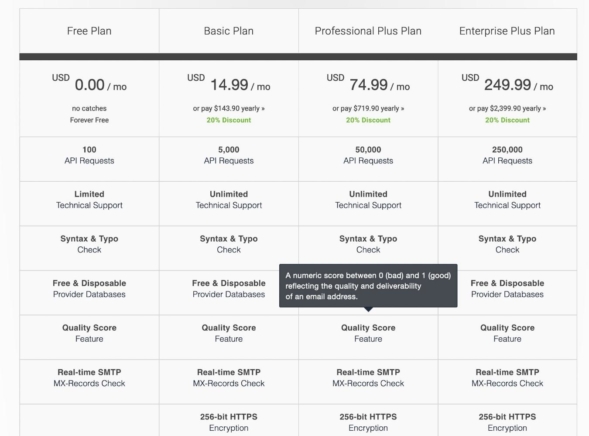Image resolution: width=589 pixels, height=436 pixels.
Task: Click the USD 249.99 monthly price
Action: pyautogui.click(x=507, y=84)
